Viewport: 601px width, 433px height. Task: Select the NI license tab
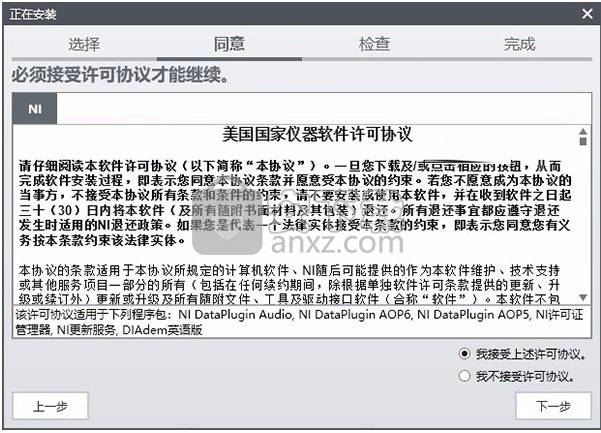[34, 109]
